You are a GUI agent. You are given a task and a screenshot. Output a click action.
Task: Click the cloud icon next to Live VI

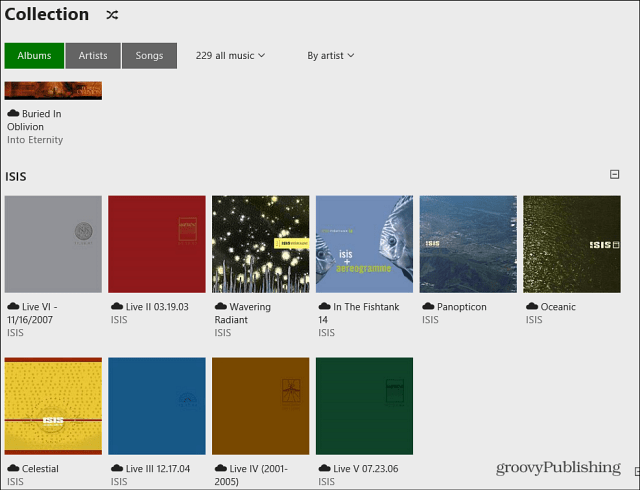[x=13, y=306]
